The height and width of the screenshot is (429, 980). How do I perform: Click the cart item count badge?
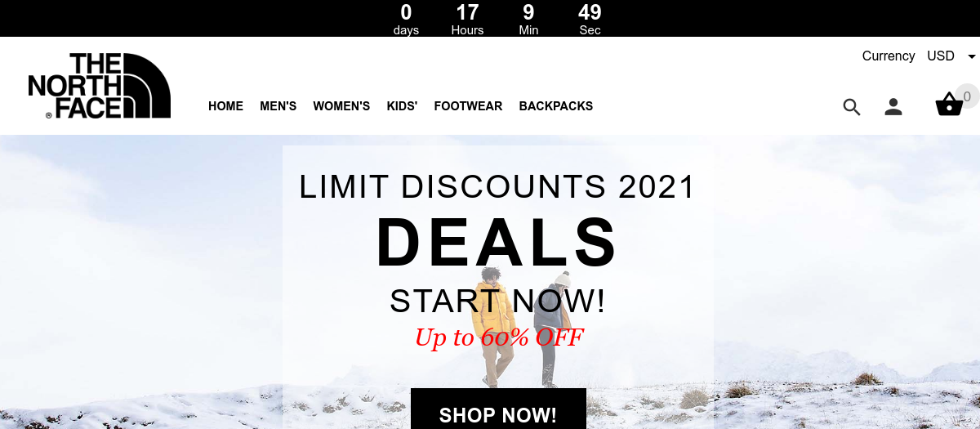tap(967, 96)
